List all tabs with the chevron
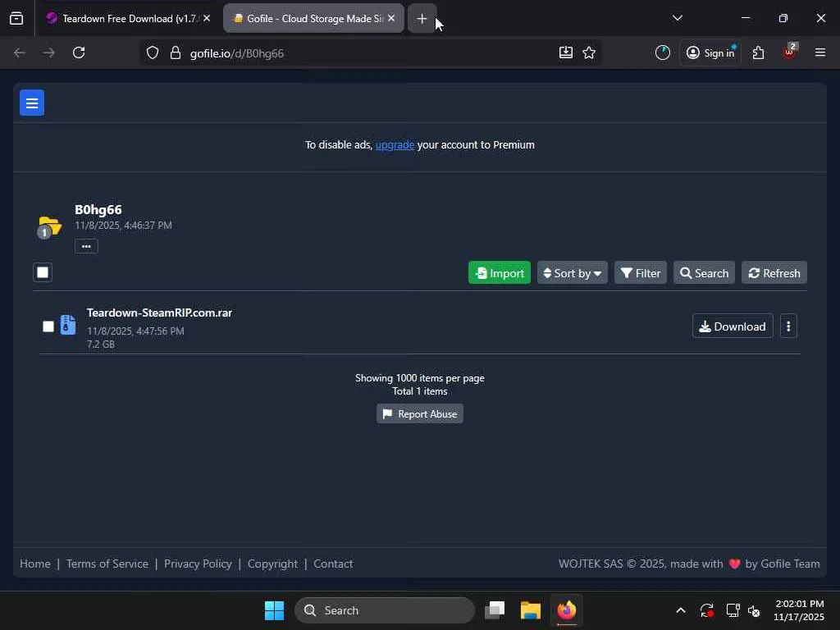This screenshot has width=840, height=630. point(677,18)
